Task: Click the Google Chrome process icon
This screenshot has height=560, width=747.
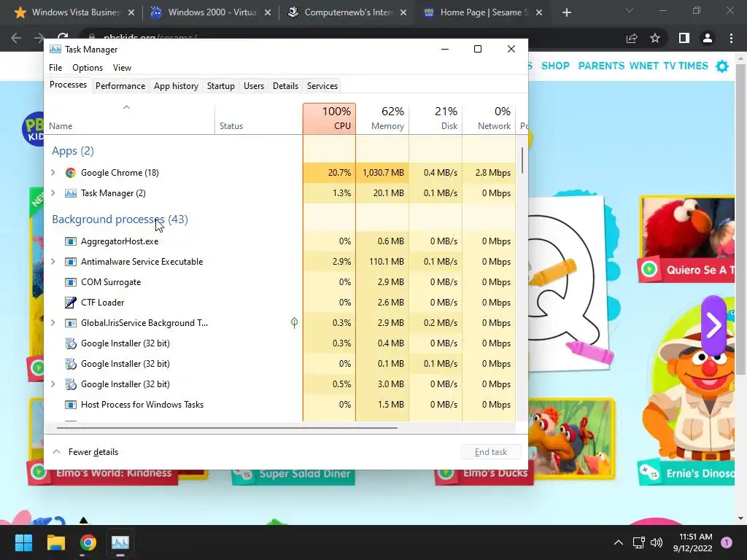Action: pyautogui.click(x=71, y=173)
